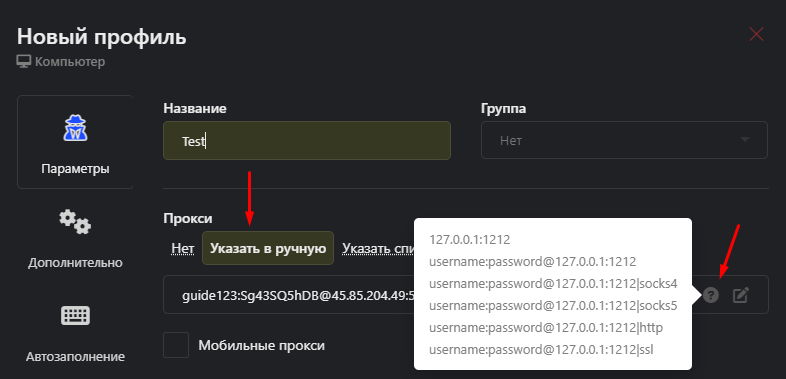The image size is (786, 379).
Task: Choose Указать в ручную proxy mode
Action: point(268,248)
